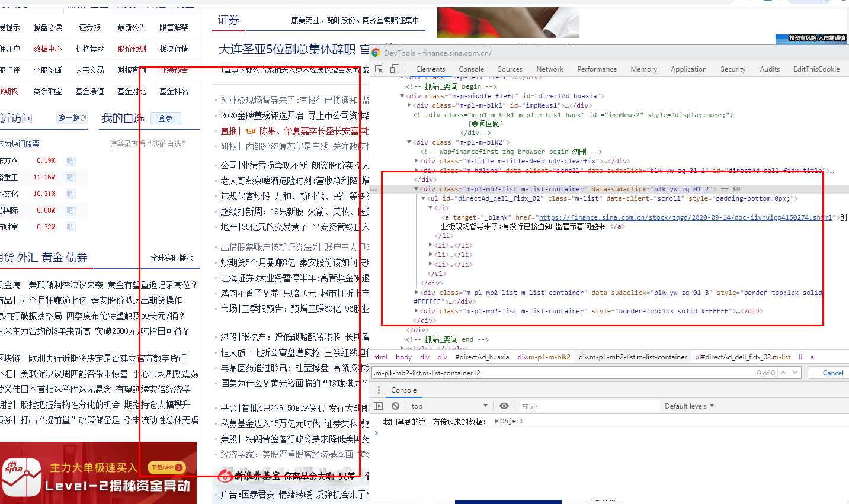
Task: Select breadcrumb body
Action: click(403, 357)
